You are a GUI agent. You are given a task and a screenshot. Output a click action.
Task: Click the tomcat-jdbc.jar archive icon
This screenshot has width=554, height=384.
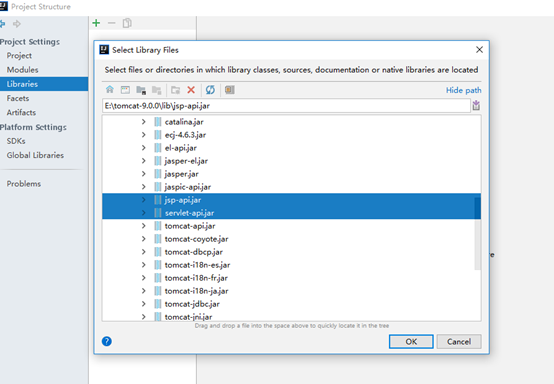tap(158, 304)
